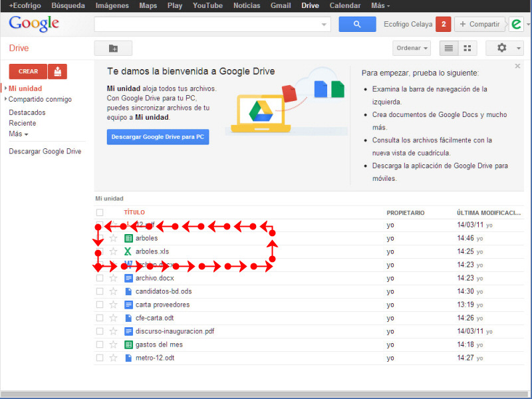
Task: Click the red CREAR button
Action: [x=28, y=72]
